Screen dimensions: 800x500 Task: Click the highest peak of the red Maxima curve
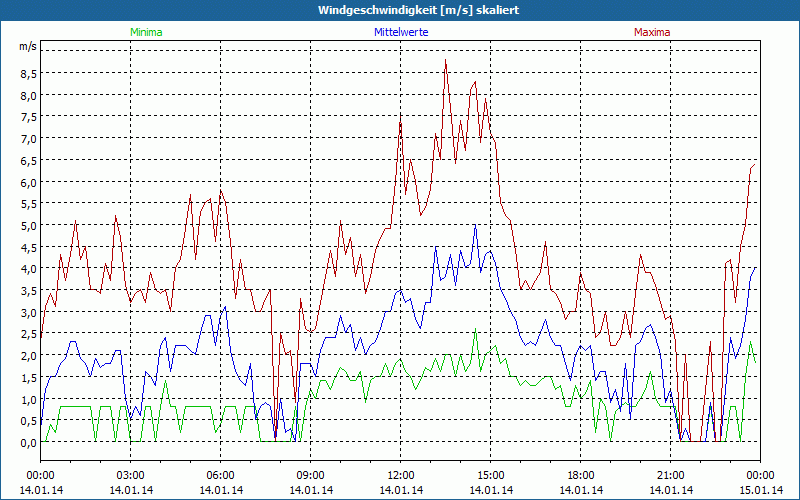446,61
